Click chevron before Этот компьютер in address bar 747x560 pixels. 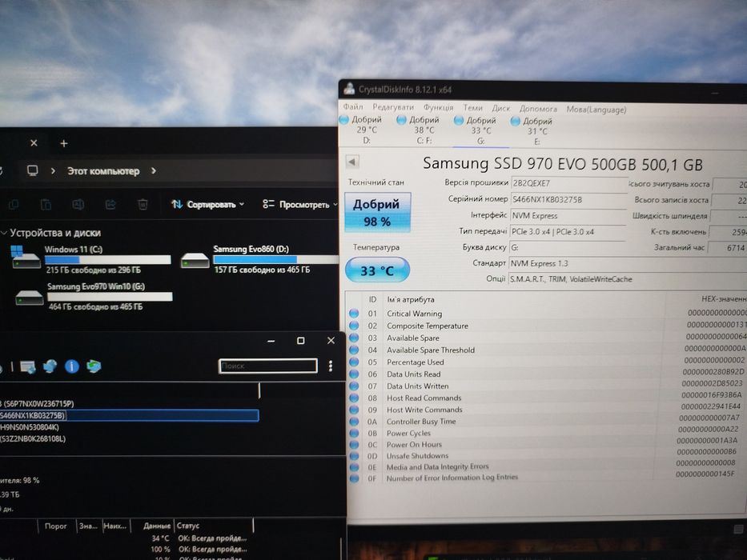(53, 170)
